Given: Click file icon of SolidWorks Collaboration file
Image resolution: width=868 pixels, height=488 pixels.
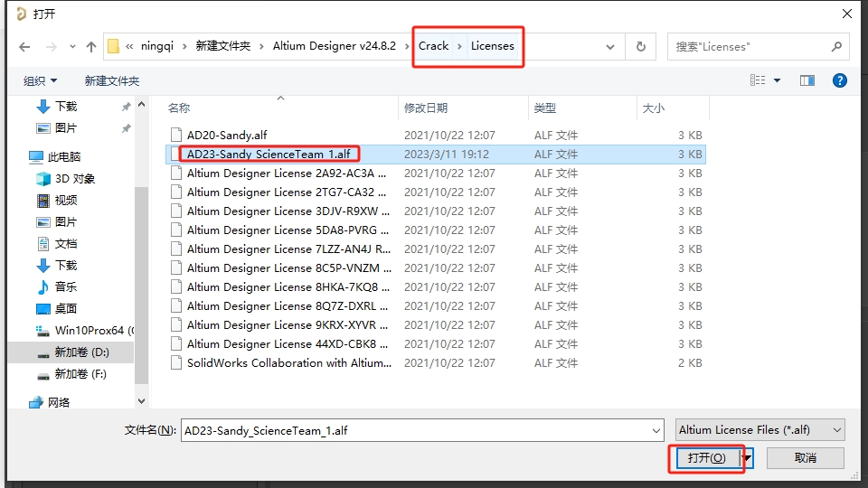Looking at the screenshot, I should (x=176, y=363).
